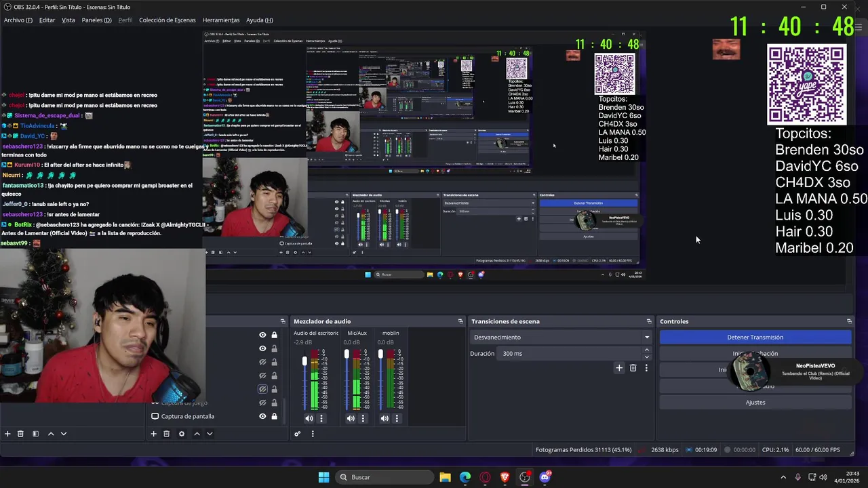Show the Captura de juego source
The height and width of the screenshot is (488, 868).
point(262,403)
